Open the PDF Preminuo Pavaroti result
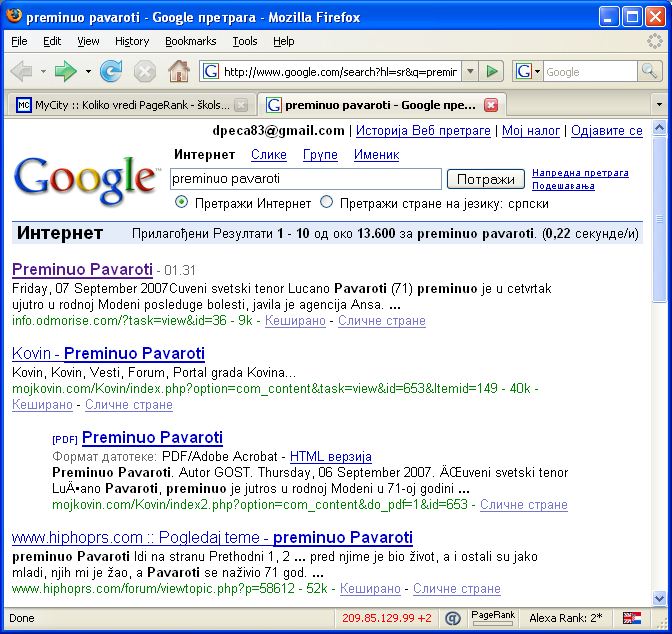The width and height of the screenshot is (672, 634). (152, 437)
